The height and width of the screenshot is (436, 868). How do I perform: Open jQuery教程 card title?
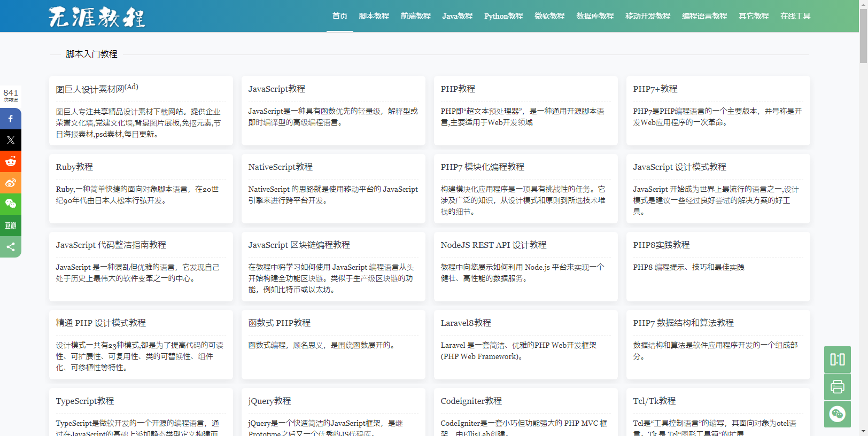pyautogui.click(x=270, y=401)
